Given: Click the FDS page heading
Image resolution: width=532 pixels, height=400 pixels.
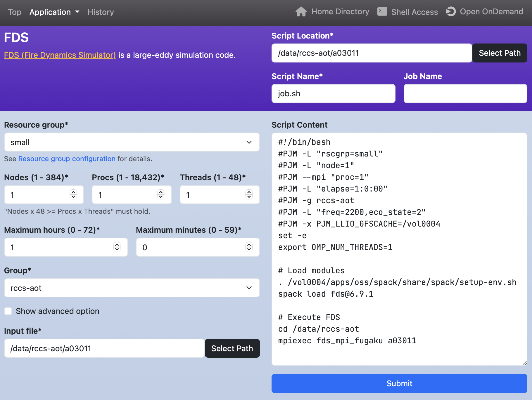Looking at the screenshot, I should pyautogui.click(x=16, y=38).
